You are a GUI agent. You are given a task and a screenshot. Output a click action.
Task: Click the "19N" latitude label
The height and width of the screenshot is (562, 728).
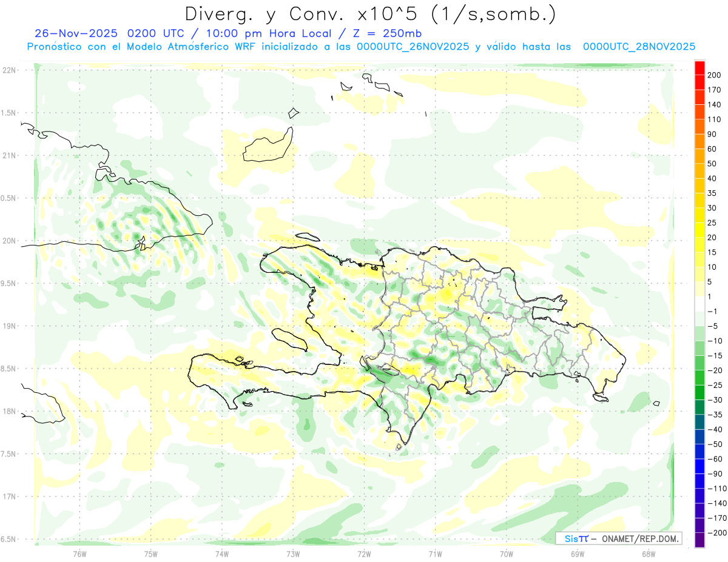pyautogui.click(x=8, y=326)
